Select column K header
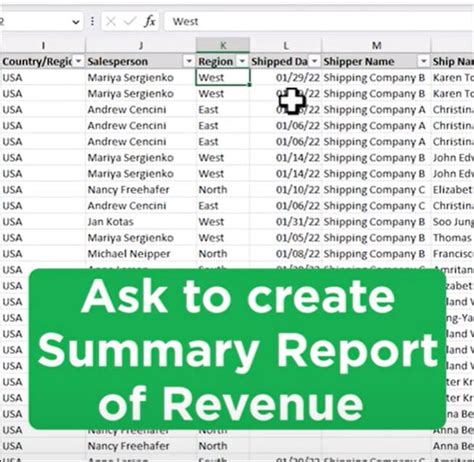Screen dimensions: 474x462 [223, 45]
